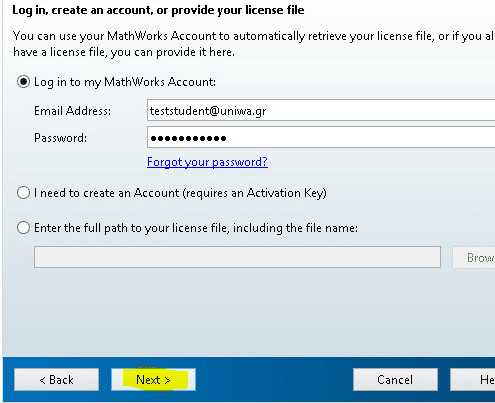Click the Browse button beside path field
Screen dimensions: 495x403
[474, 257]
